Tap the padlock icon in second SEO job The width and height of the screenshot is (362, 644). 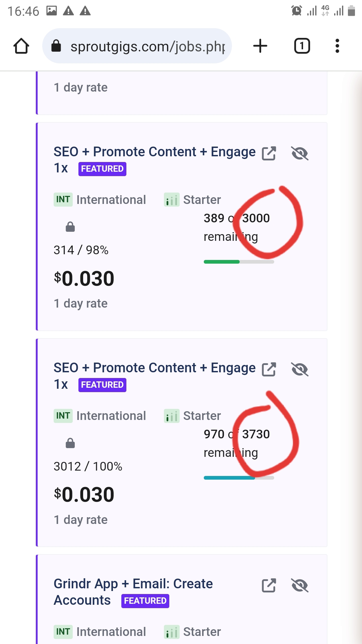coord(70,443)
